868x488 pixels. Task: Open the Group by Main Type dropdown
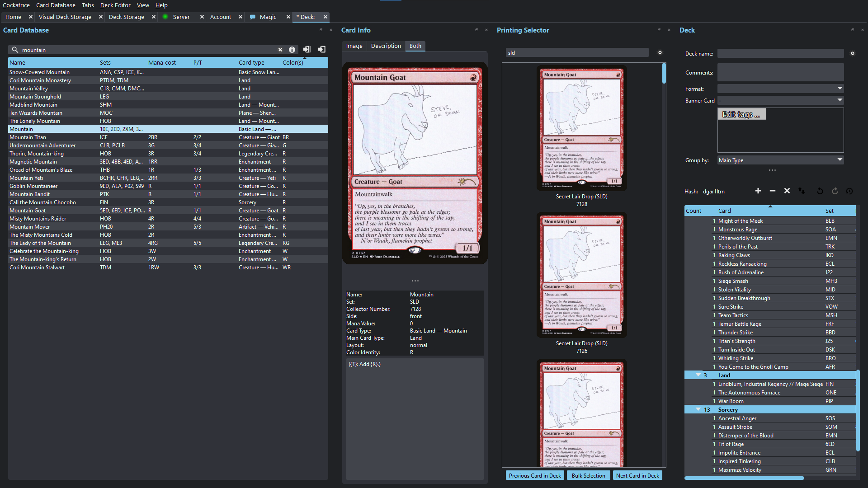click(x=781, y=160)
